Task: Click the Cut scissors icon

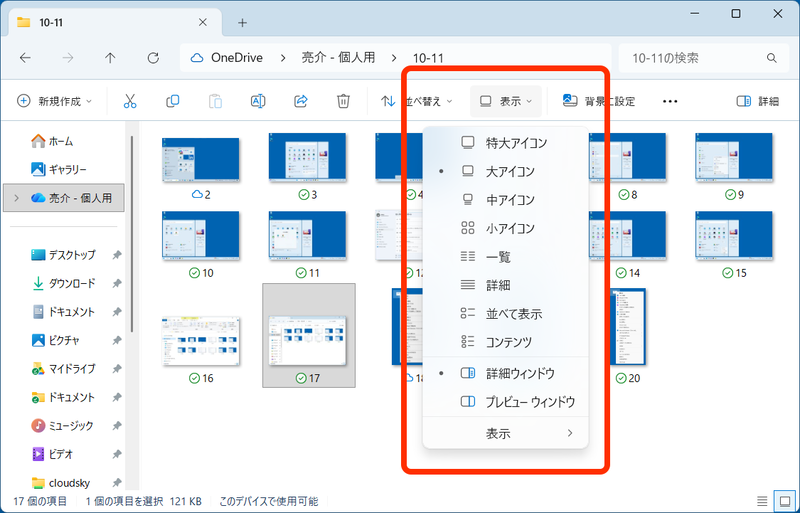Action: (130, 101)
